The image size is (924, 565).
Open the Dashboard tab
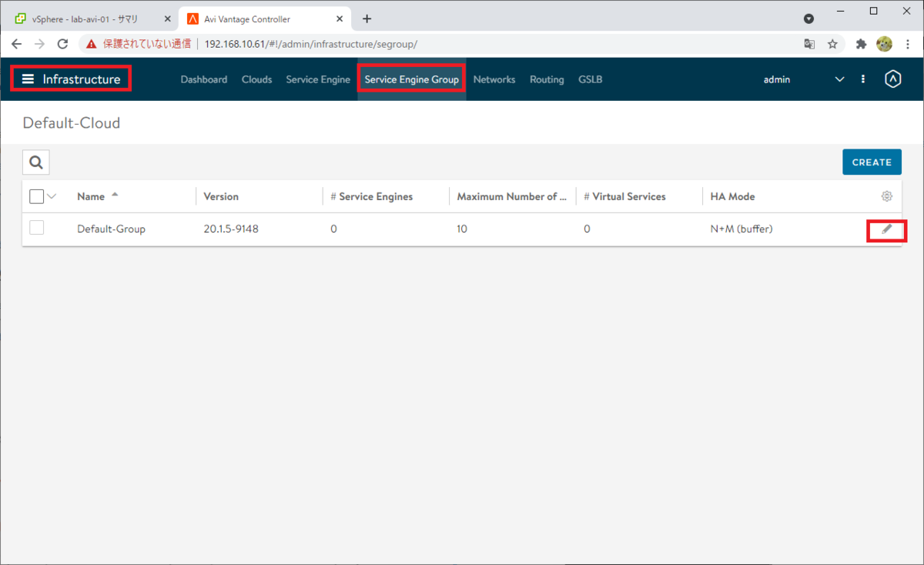click(204, 79)
